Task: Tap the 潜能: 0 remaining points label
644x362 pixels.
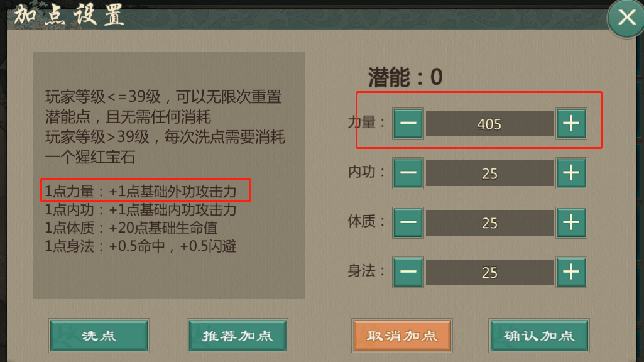Action: click(x=405, y=77)
